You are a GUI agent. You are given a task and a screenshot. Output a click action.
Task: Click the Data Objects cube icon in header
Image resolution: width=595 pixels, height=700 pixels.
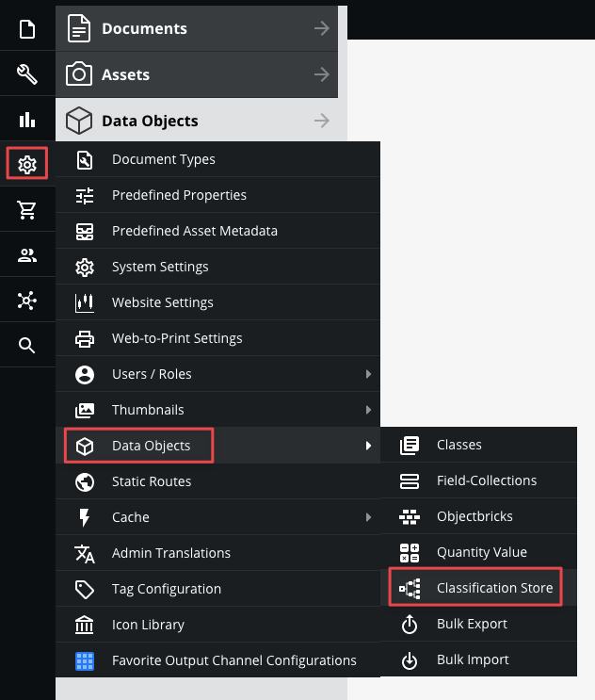(x=79, y=121)
